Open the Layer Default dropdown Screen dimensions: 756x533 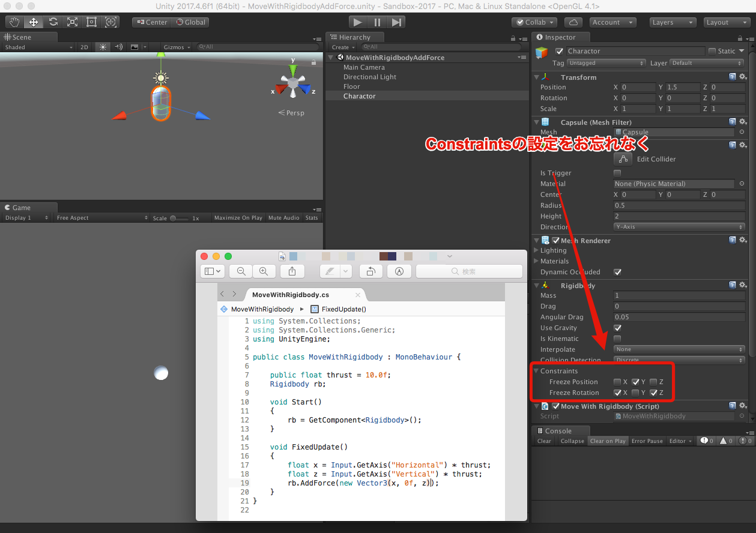pos(708,63)
